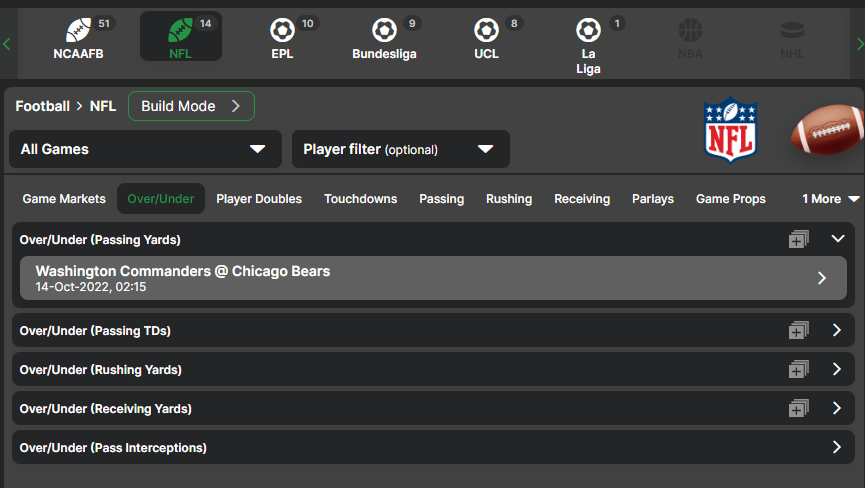Image resolution: width=865 pixels, height=488 pixels.
Task: Click the Over/Under (Passing Yards) heading text
Action: [x=100, y=240]
